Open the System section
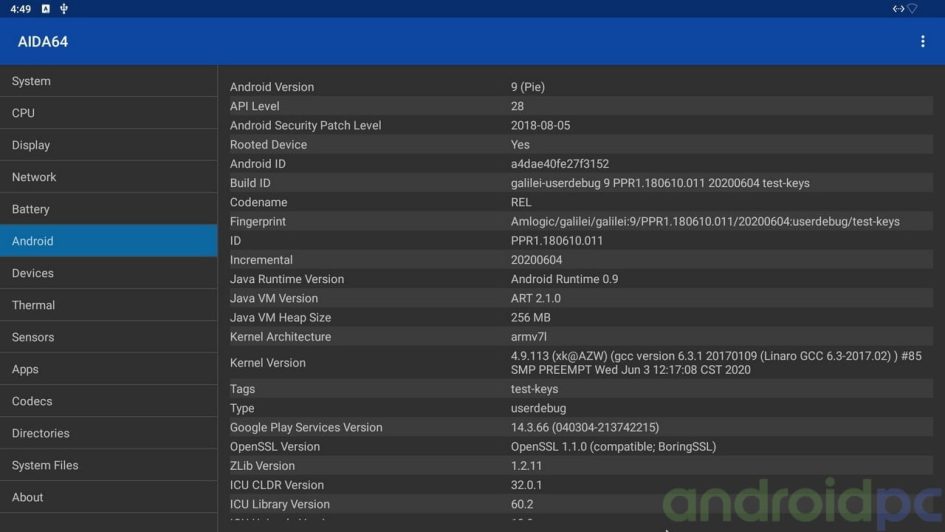 pos(108,81)
